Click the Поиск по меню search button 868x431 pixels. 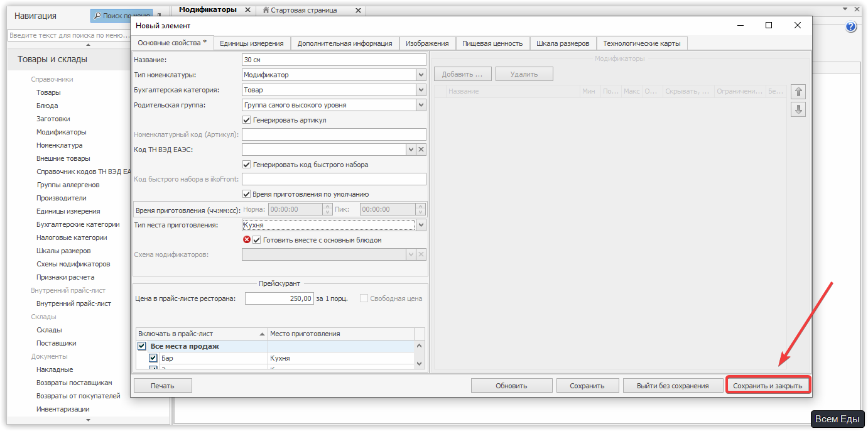pyautogui.click(x=122, y=16)
